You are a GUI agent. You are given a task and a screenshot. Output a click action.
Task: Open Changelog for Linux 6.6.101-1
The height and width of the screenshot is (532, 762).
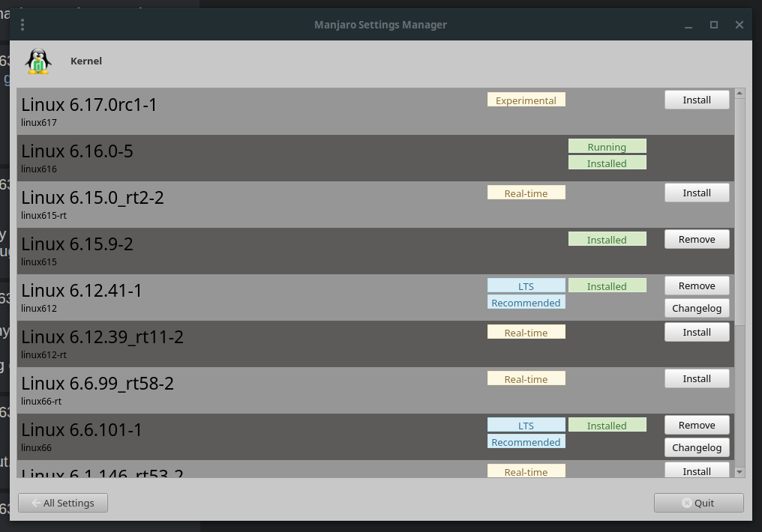(697, 447)
